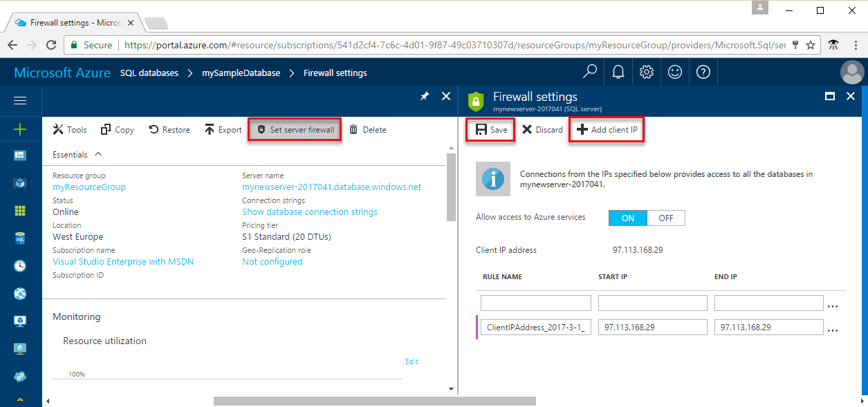Open the clock Recent icon in sidebar
This screenshot has height=407, width=868.
pos(20,266)
